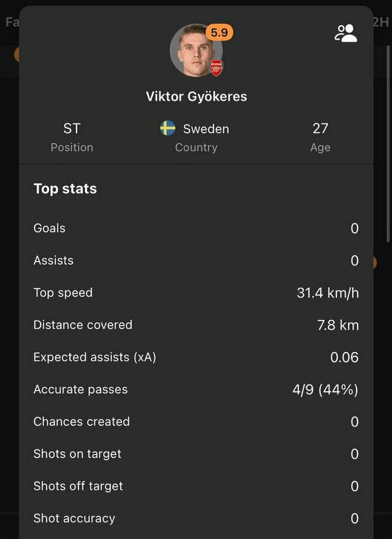Click the vertical scrollbar on right edge
Image resolution: width=392 pixels, height=539 pixels.
tap(388, 144)
